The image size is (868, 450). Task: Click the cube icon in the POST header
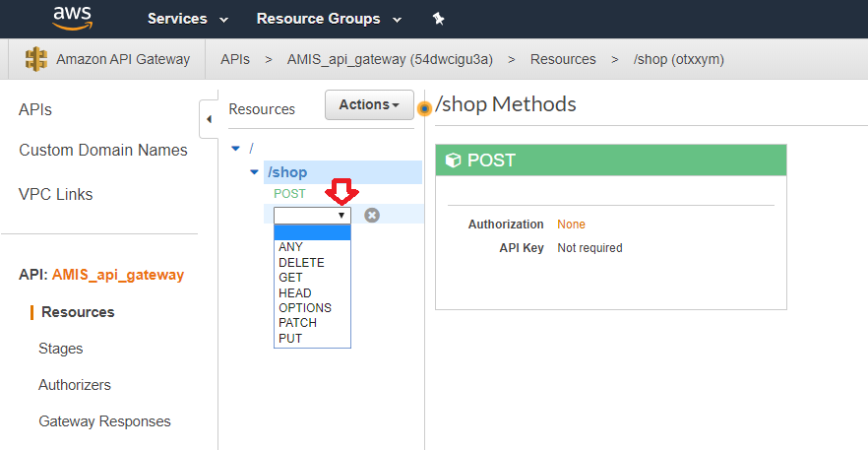(454, 161)
